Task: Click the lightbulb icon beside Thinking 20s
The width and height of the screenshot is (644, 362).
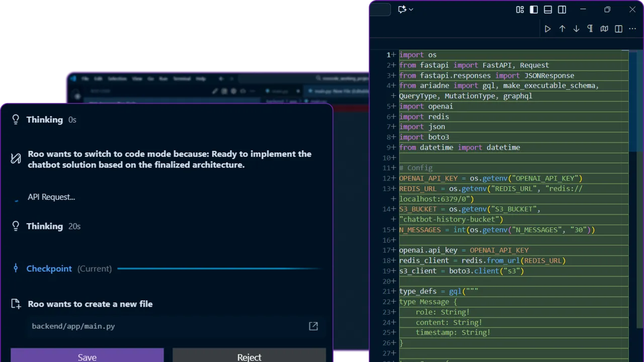Action: (x=16, y=226)
